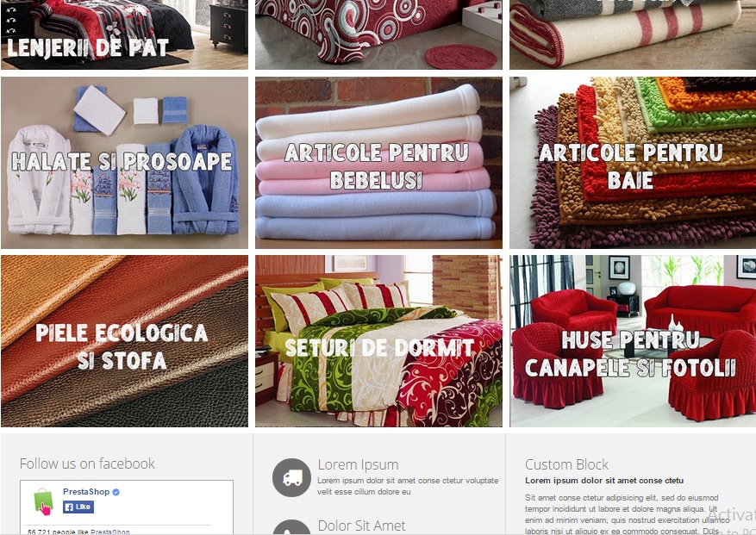Click the Custom Block heading
The height and width of the screenshot is (535, 756).
566,464
